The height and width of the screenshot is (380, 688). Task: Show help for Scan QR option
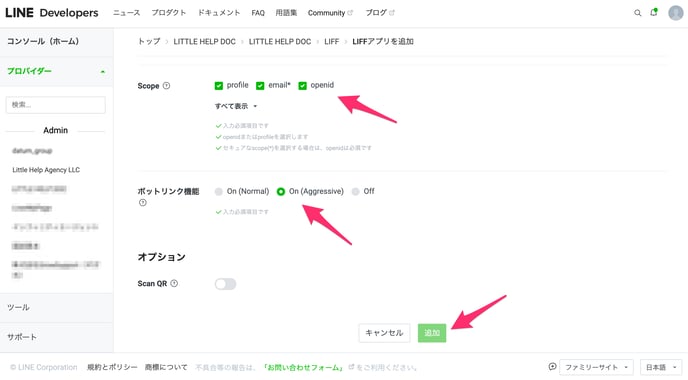tap(174, 283)
